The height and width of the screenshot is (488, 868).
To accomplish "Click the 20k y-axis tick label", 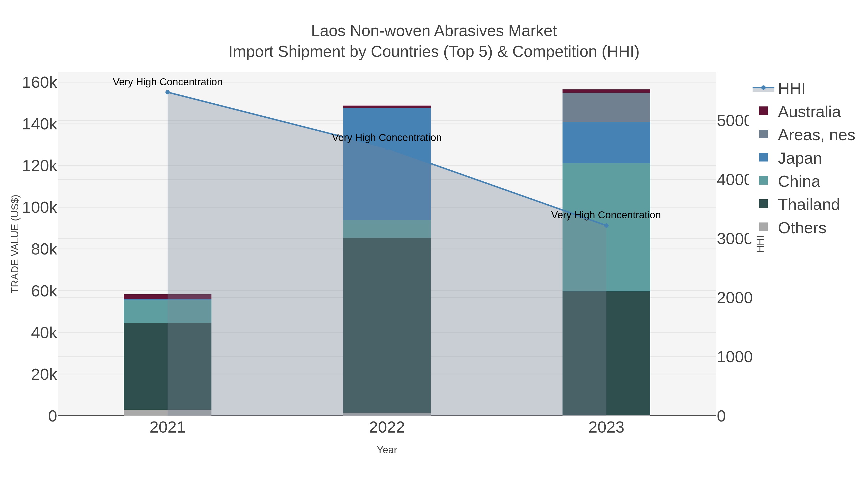I will tap(44, 374).
